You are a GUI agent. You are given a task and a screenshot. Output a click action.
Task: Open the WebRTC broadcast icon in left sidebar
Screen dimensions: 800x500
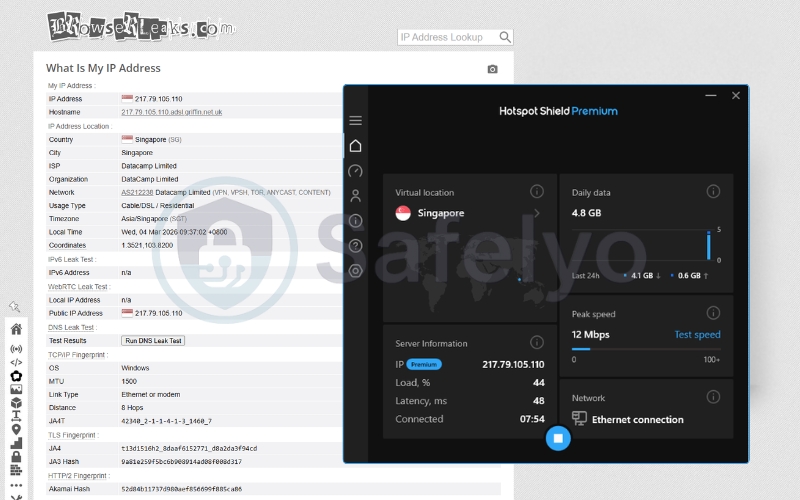point(16,349)
